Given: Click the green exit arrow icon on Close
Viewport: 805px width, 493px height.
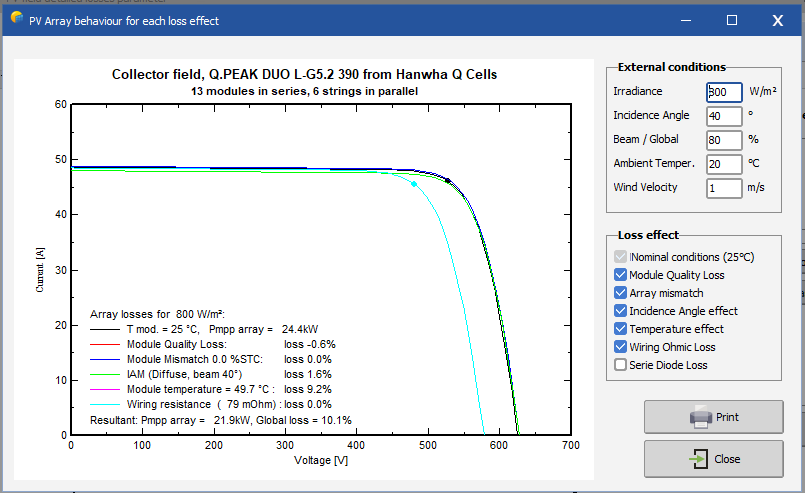Looking at the screenshot, I should point(698,459).
